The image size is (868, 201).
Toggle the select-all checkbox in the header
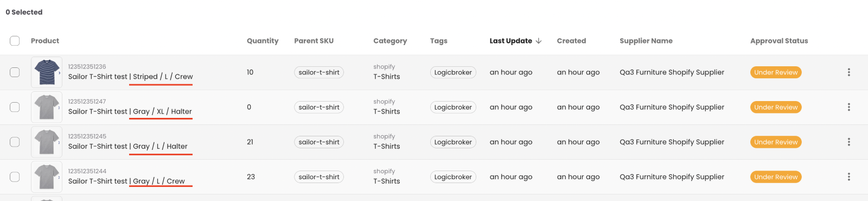point(15,41)
